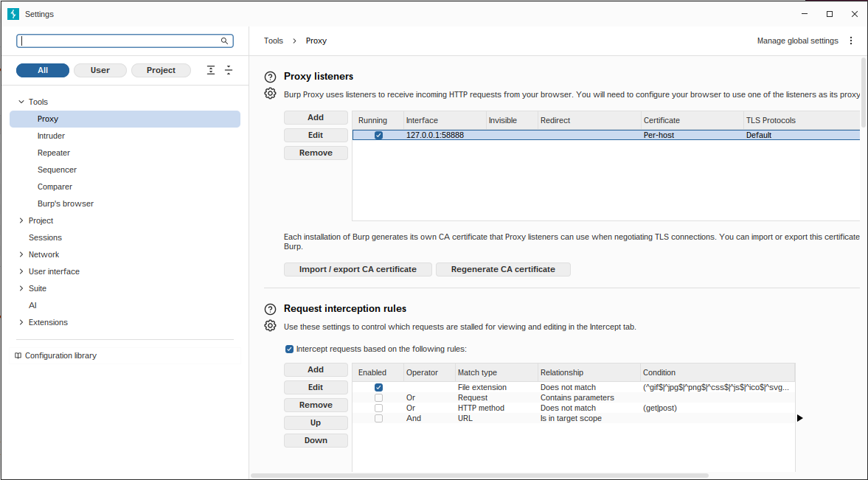The height and width of the screenshot is (480, 868).
Task: Collapse the Tools tree node
Action: [21, 102]
